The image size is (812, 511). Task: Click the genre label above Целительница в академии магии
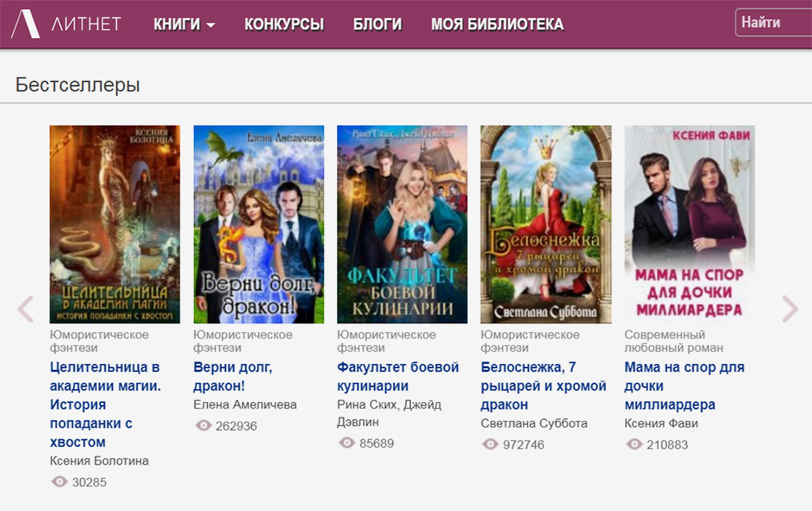click(99, 341)
